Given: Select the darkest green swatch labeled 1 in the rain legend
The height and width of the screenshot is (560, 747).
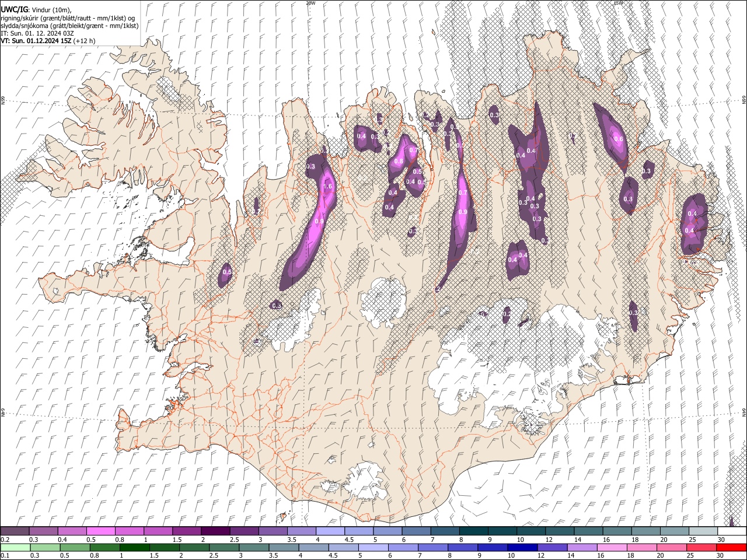Looking at the screenshot, I should click(x=134, y=547).
